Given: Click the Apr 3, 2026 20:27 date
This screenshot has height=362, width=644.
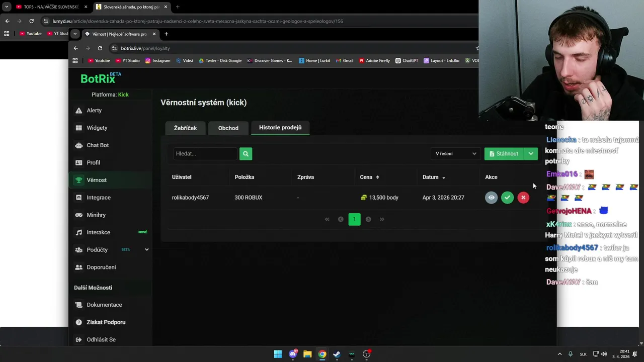Looking at the screenshot, I should point(443,198).
